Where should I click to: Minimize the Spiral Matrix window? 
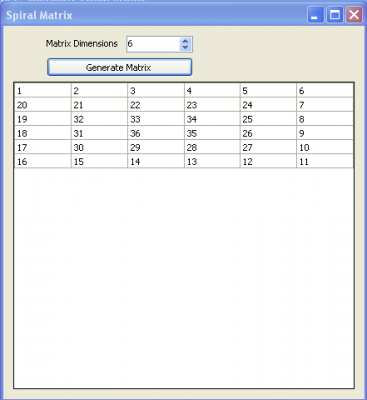315,15
